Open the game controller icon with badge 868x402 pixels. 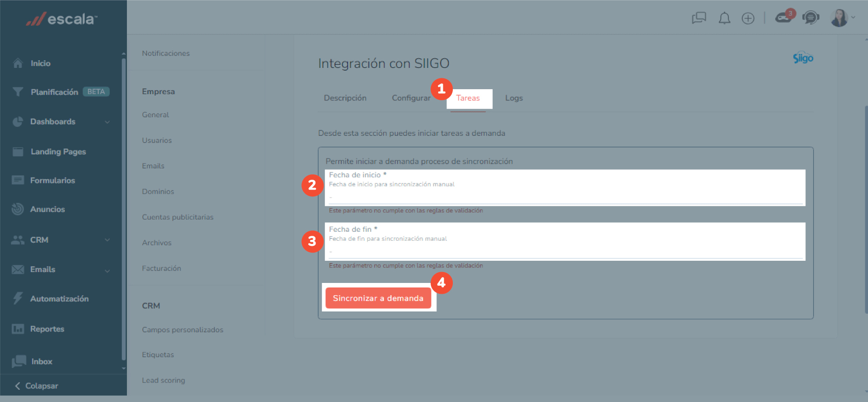783,18
